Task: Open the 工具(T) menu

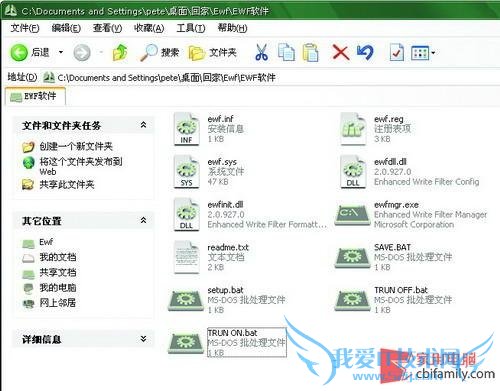Action: tap(191, 28)
